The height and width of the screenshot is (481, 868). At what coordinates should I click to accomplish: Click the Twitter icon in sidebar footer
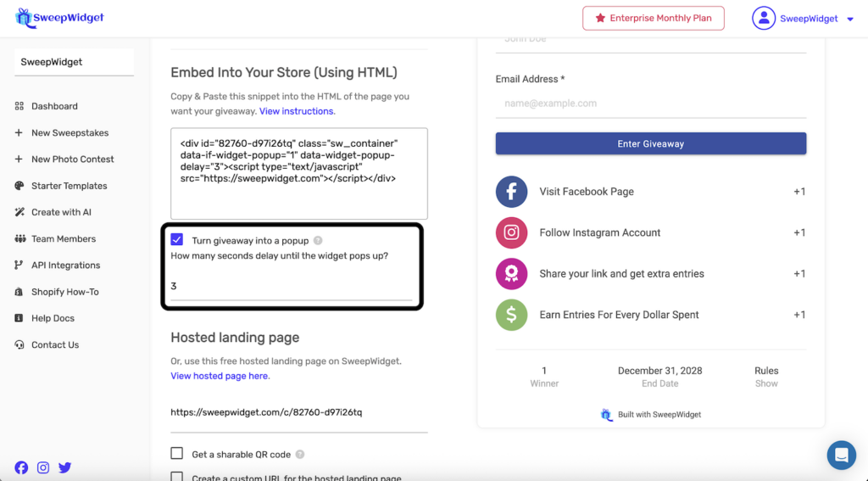click(x=65, y=467)
